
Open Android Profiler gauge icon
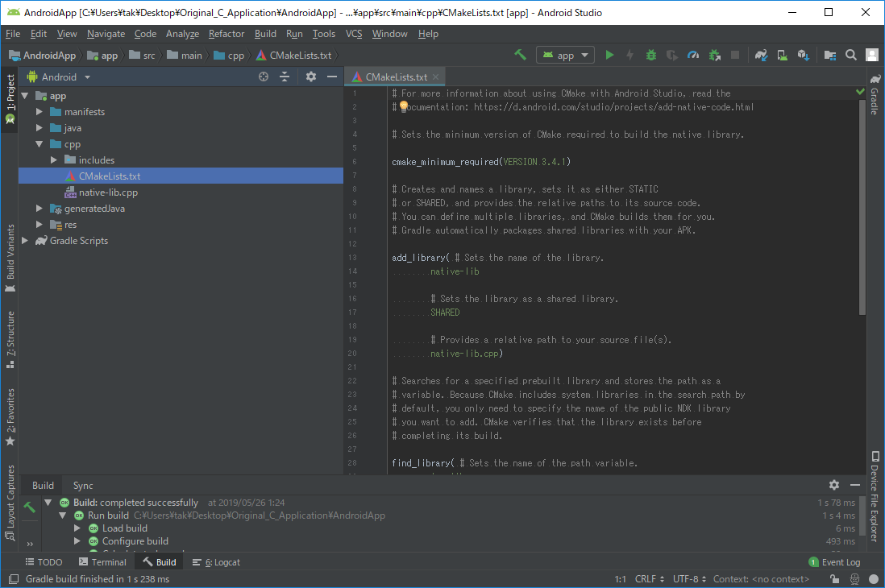[x=693, y=55]
